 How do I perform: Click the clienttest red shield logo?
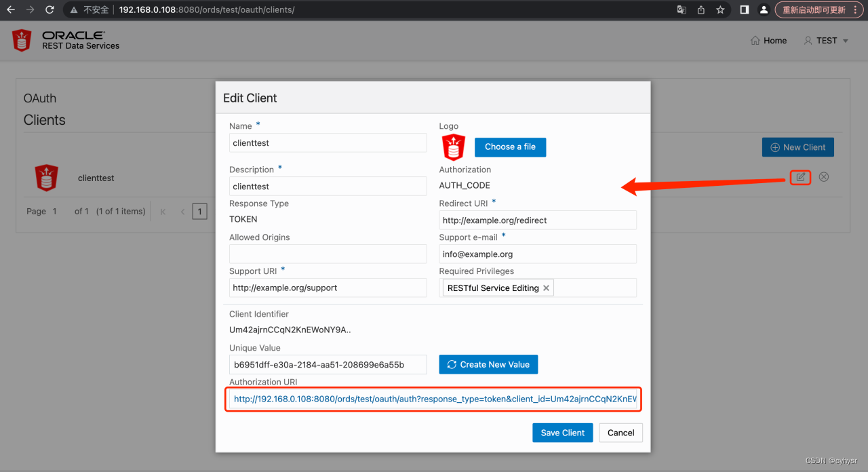coord(45,178)
